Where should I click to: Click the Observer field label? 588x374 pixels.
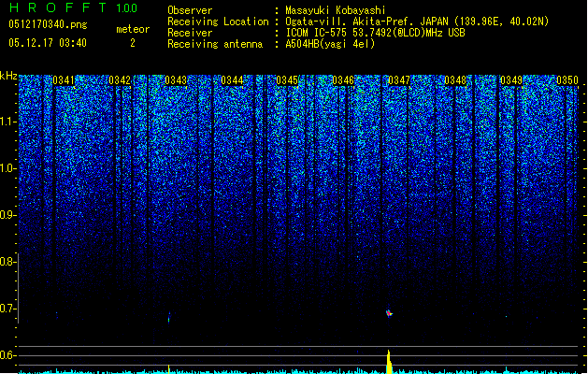190,10
